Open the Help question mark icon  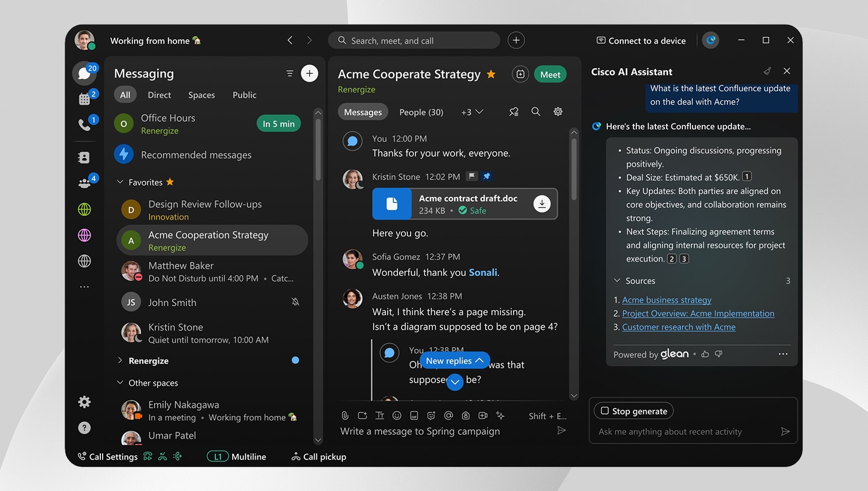[x=84, y=428]
